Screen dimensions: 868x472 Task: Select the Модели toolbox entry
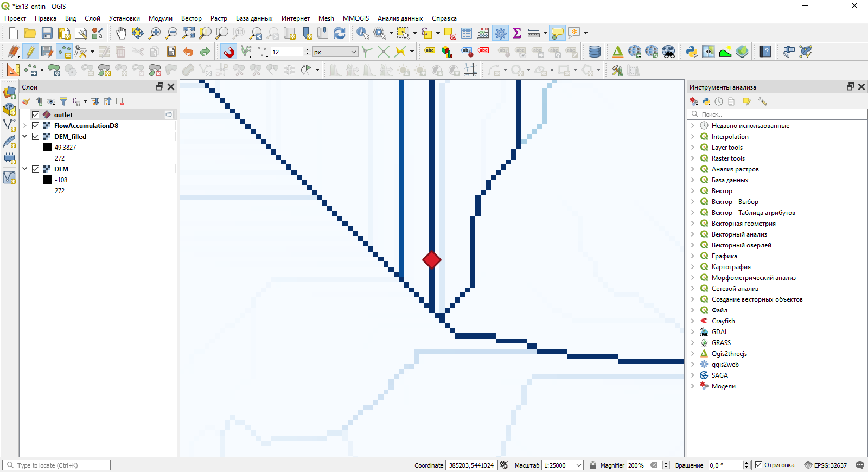pyautogui.click(x=723, y=386)
